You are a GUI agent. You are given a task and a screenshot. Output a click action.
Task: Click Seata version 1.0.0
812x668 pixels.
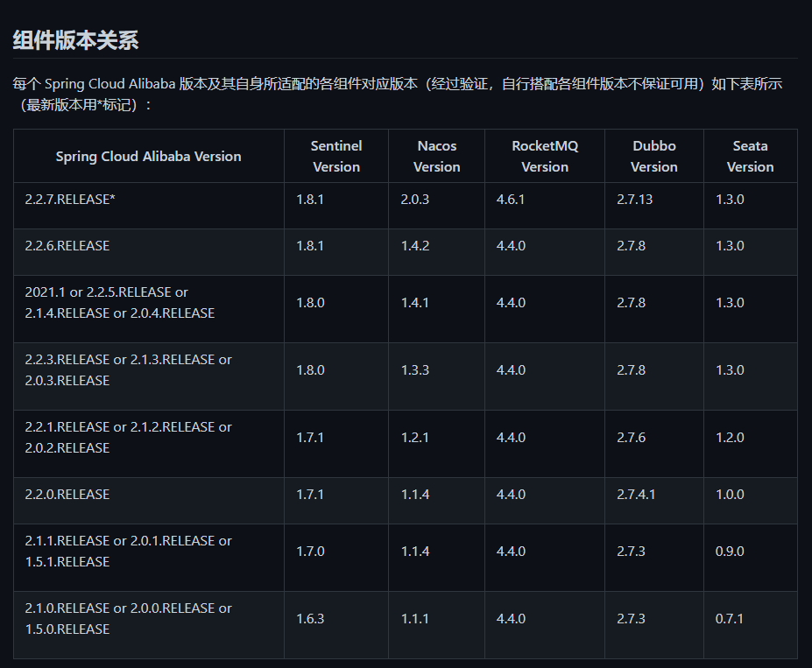(730, 494)
